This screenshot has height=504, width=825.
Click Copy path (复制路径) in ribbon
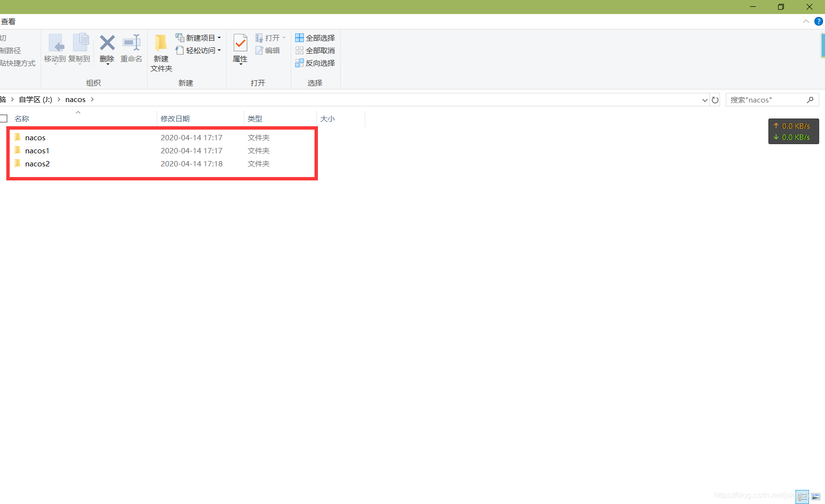click(x=11, y=50)
